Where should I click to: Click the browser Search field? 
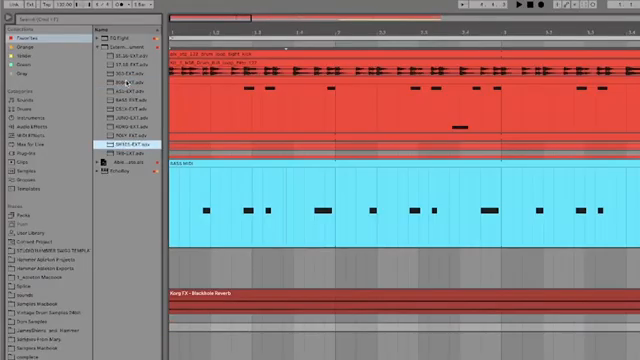(x=88, y=19)
